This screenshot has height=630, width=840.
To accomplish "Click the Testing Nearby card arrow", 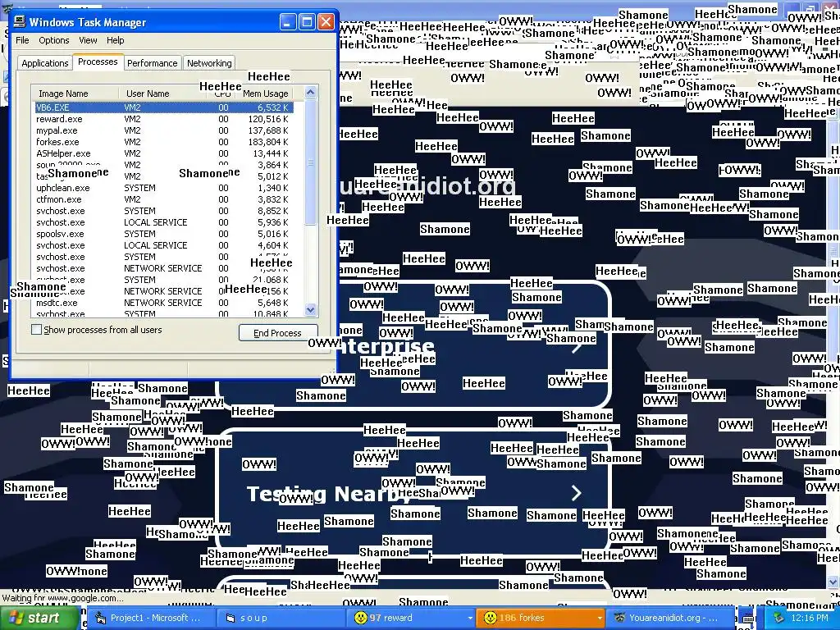I will [x=577, y=493].
